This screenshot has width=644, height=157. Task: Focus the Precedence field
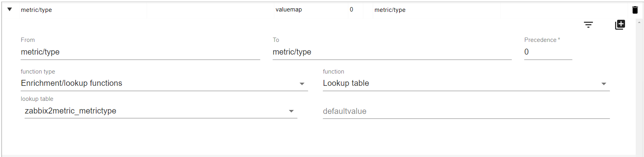coord(548,52)
